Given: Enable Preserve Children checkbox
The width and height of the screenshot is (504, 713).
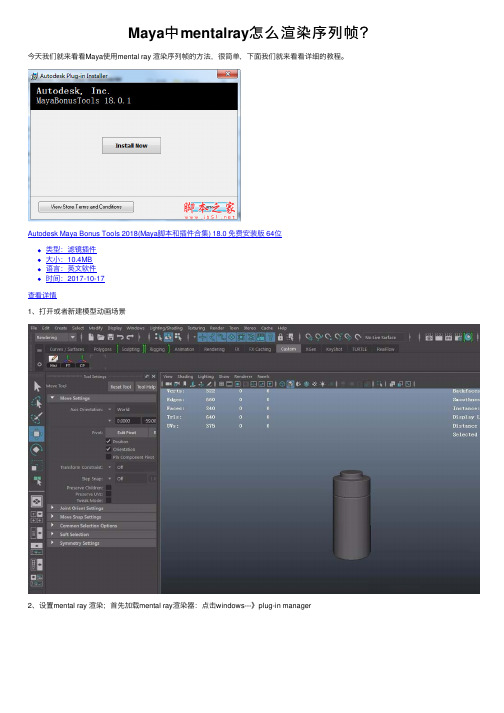Looking at the screenshot, I should [108, 487].
